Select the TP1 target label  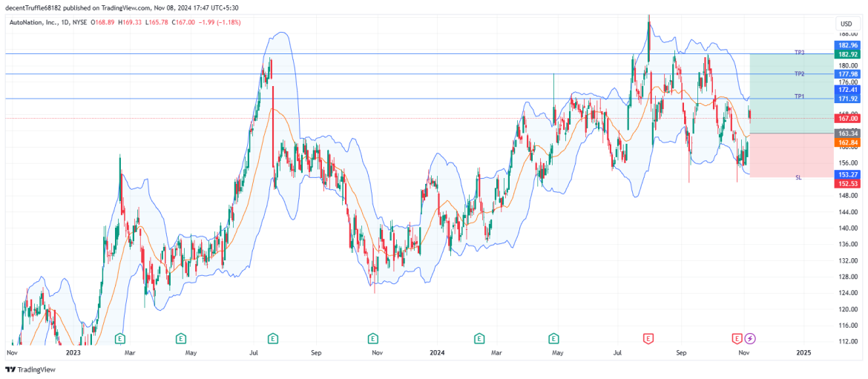pyautogui.click(x=799, y=96)
